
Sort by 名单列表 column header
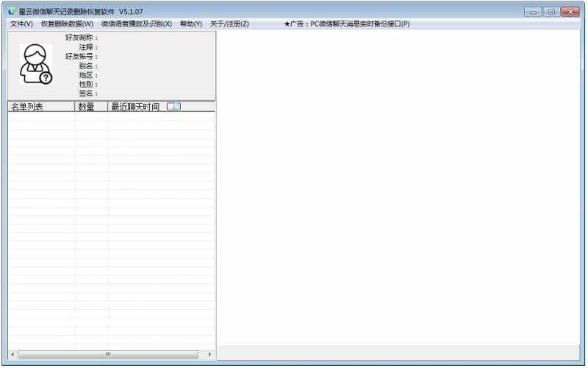point(40,107)
